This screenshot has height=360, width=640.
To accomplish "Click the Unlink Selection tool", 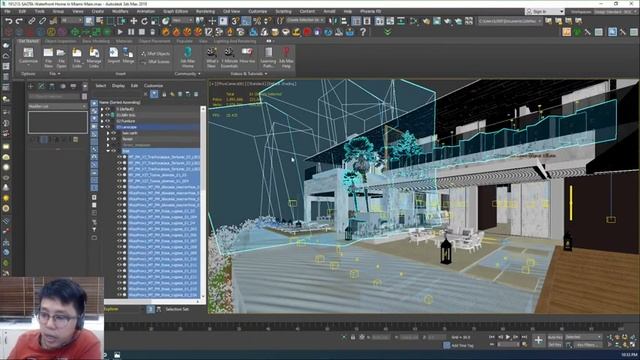I will pyautogui.click(x=42, y=21).
